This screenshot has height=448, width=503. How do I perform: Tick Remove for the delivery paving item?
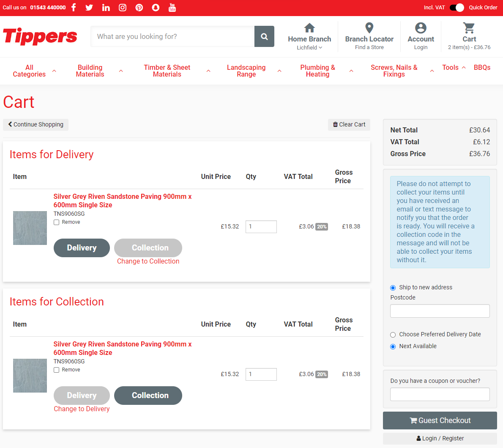(57, 222)
